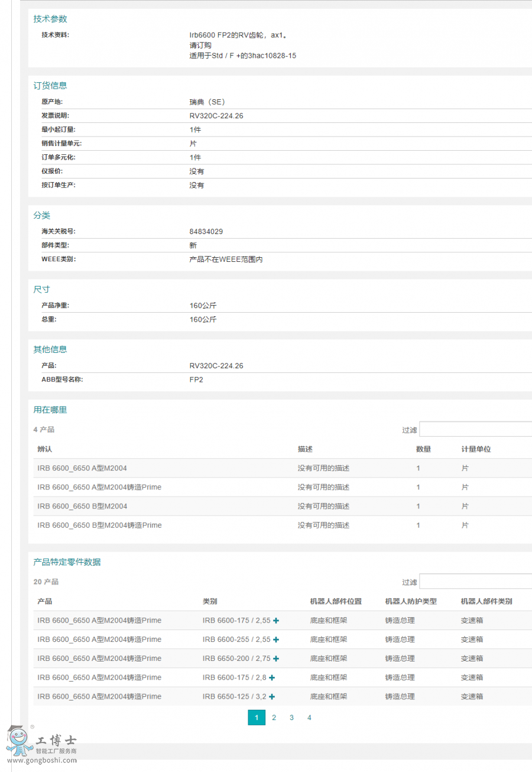Viewport: 532px width, 772px height.
Task: Expand the plus icon beside IRB 6600-175 / 2,55
Action: point(276,621)
